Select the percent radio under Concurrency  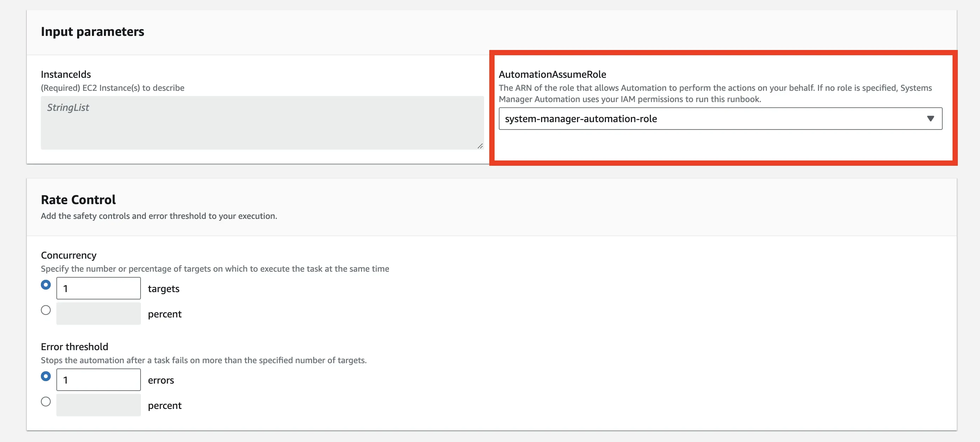46,310
